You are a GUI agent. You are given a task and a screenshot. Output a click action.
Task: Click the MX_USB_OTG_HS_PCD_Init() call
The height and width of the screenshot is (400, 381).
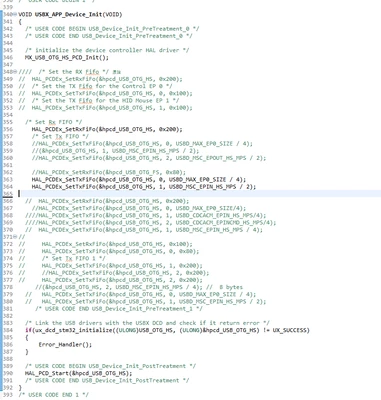67,58
